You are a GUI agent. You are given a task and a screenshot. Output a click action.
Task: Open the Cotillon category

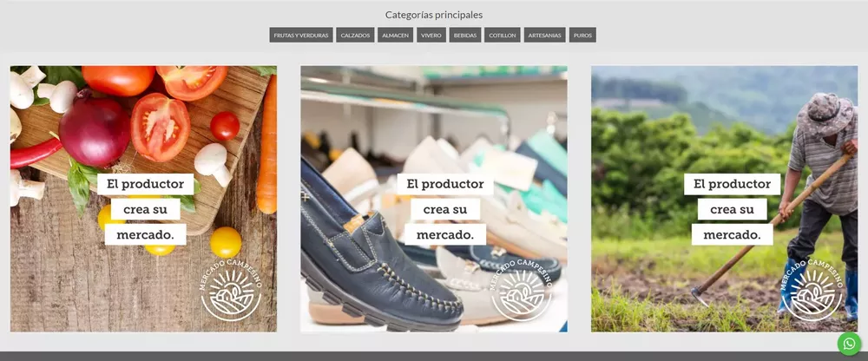tap(503, 36)
